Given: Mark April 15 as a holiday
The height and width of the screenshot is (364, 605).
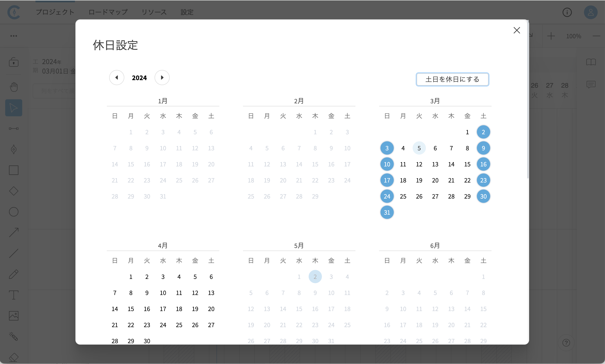Looking at the screenshot, I should (x=131, y=309).
